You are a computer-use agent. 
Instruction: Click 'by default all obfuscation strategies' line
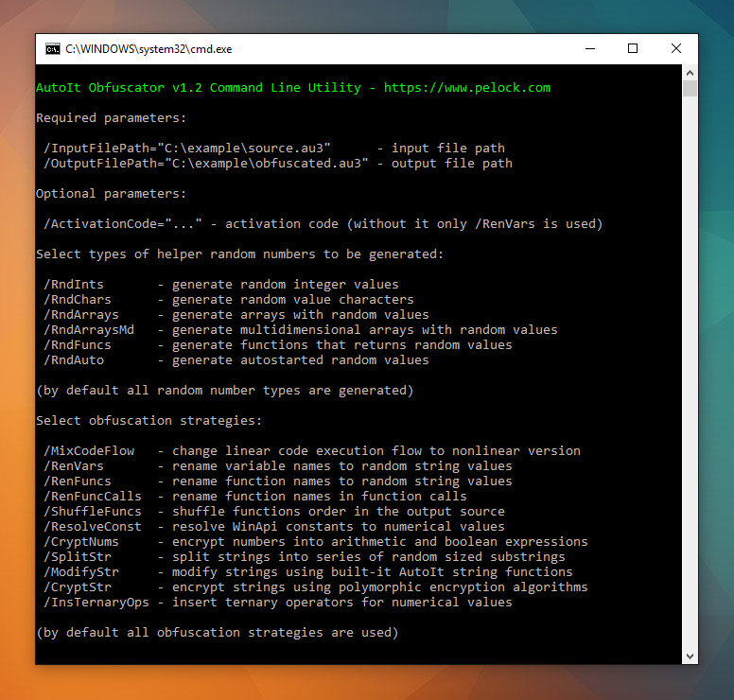[218, 633]
